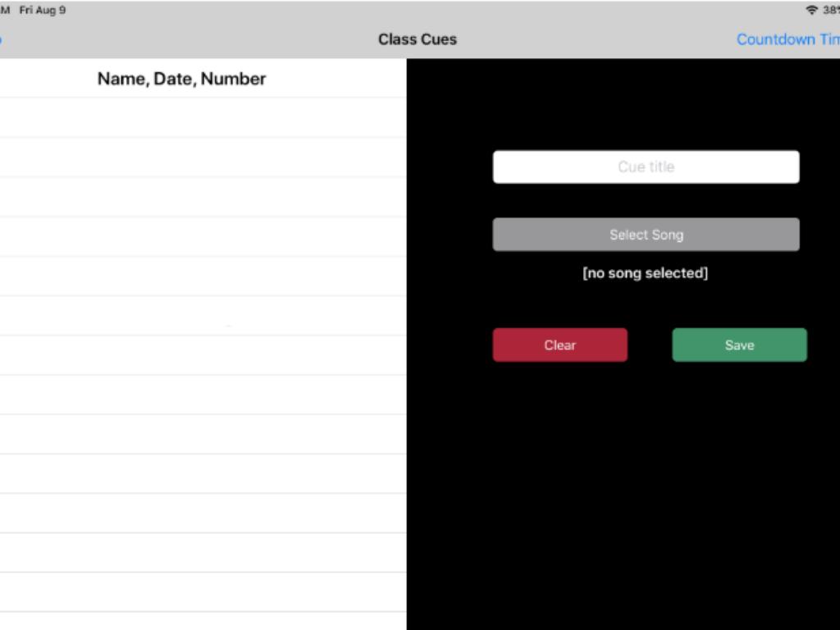The width and height of the screenshot is (840, 630).
Task: Open the Countdown Timer link
Action: (x=787, y=39)
